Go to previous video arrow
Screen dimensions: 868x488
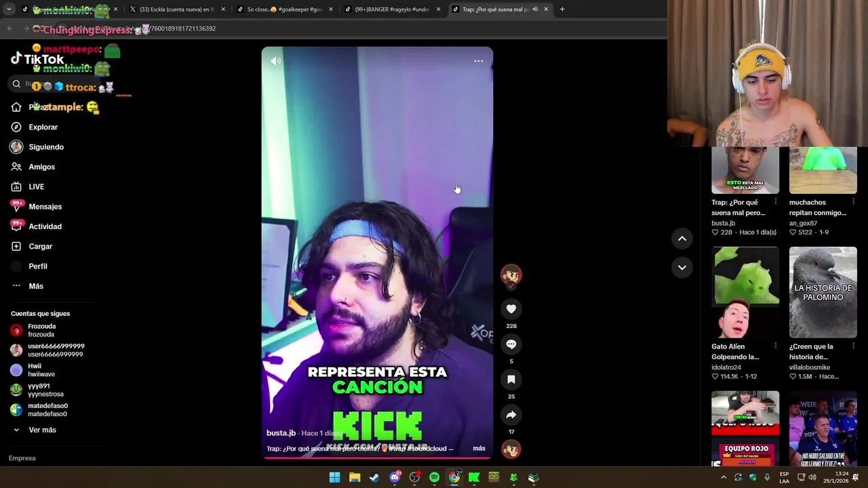click(682, 239)
